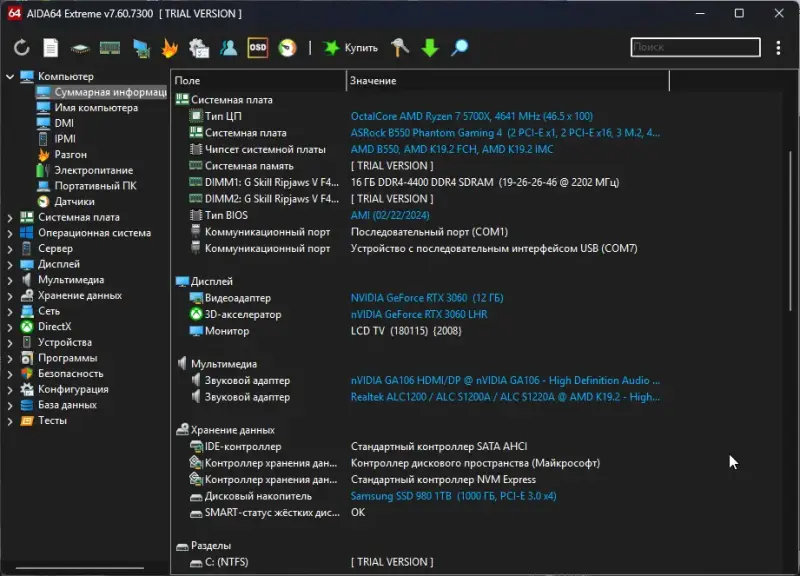Image resolution: width=800 pixels, height=576 pixels.
Task: Open the AMD B550 chipset link
Action: 452,149
